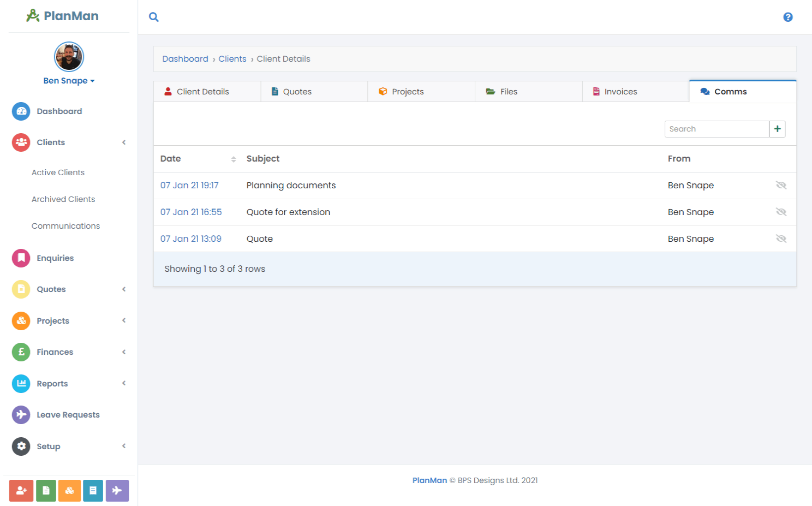Click the Subject column header

(x=262, y=159)
